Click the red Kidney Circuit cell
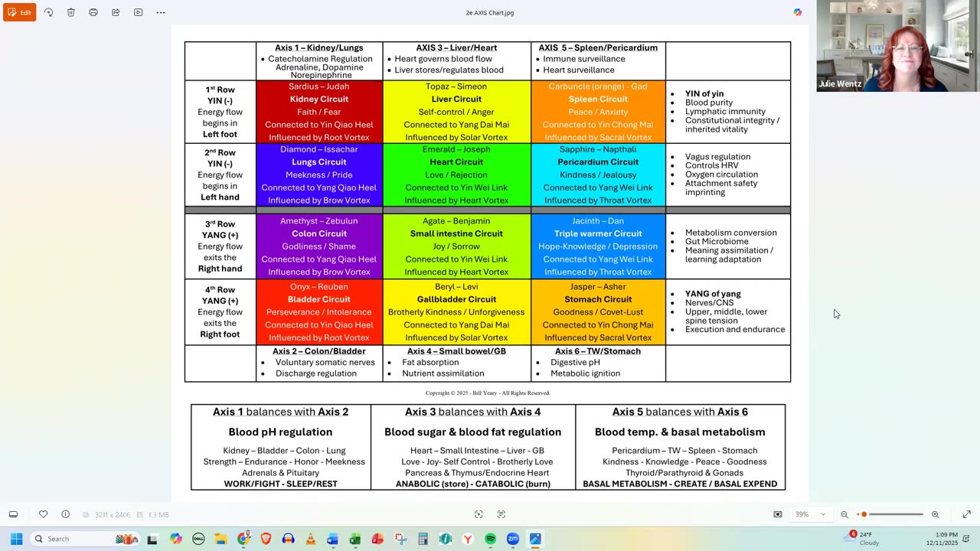The width and height of the screenshot is (980, 551). point(319,112)
